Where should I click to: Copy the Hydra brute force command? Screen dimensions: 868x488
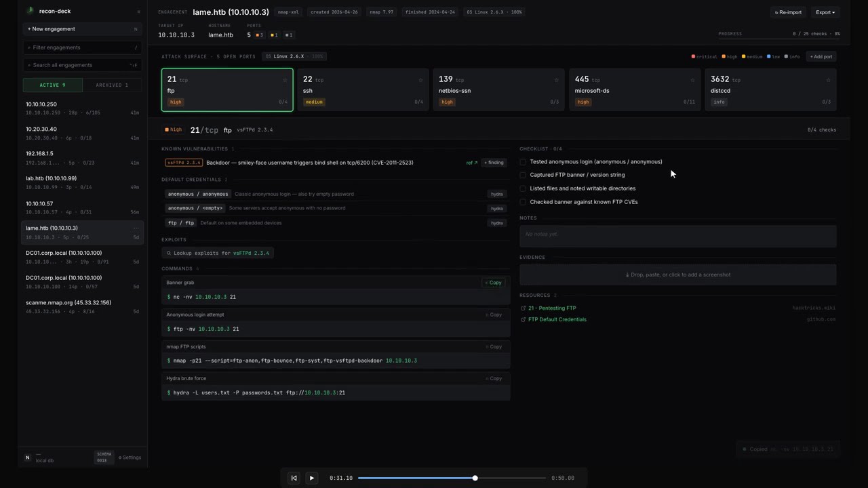click(x=494, y=378)
